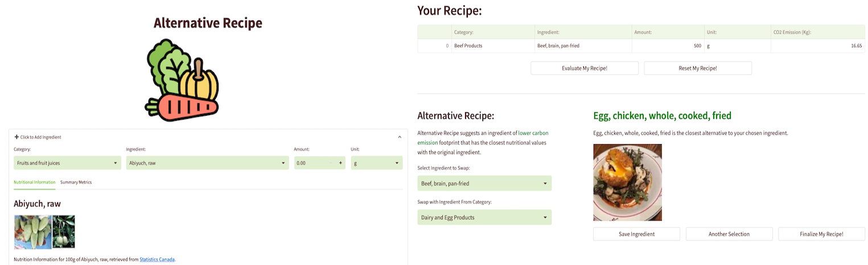The width and height of the screenshot is (868, 265).
Task: Open the unit dropdown showing g
Action: tap(377, 163)
